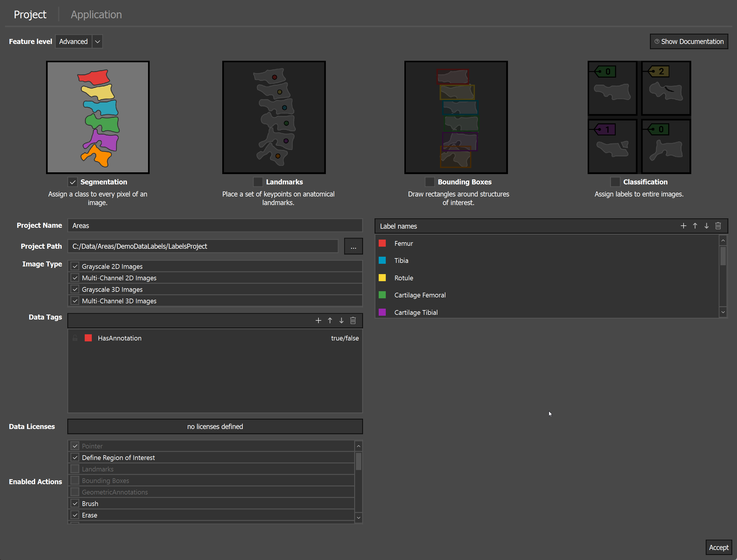737x560 pixels.
Task: Switch to the Application tab
Action: click(96, 15)
